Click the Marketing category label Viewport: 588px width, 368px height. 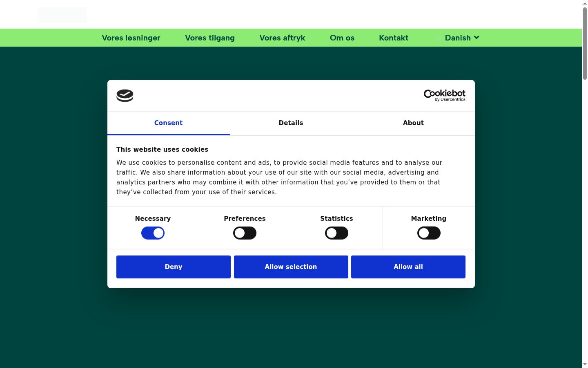click(429, 219)
